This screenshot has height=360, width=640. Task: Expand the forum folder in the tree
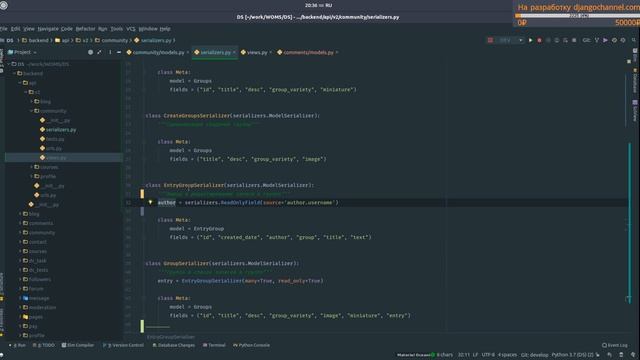(20, 289)
